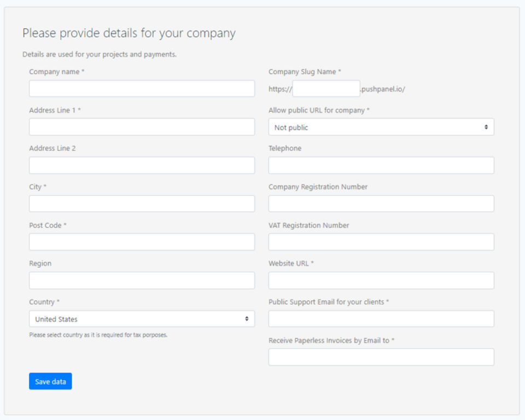The image size is (525, 420).
Task: Click the '.pushpanel.io/' URL suffix text
Action: pyautogui.click(x=382, y=89)
